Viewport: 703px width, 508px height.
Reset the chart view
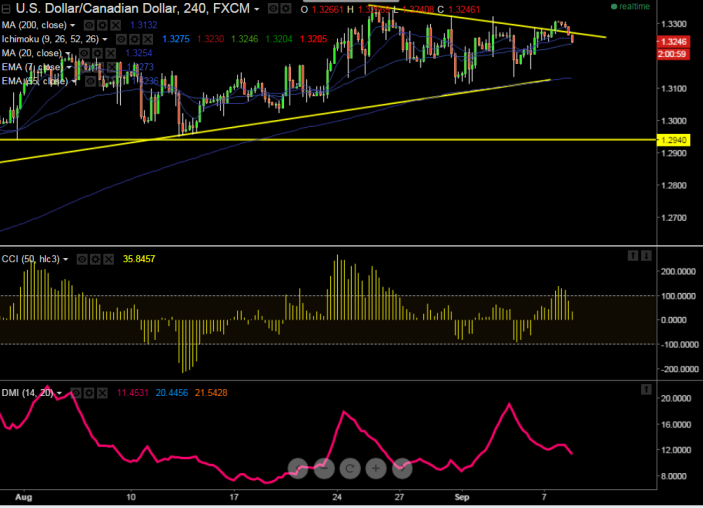350,469
